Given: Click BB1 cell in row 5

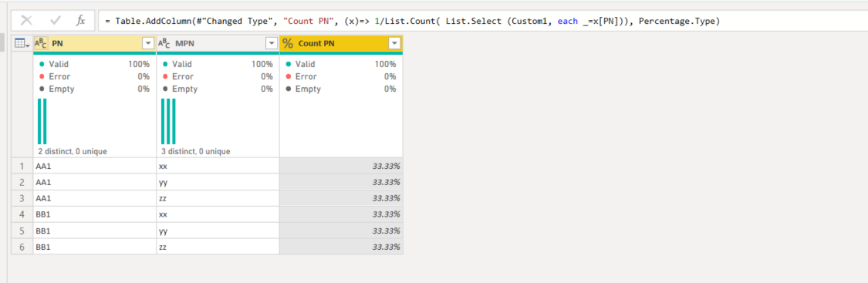Looking at the screenshot, I should (95, 231).
